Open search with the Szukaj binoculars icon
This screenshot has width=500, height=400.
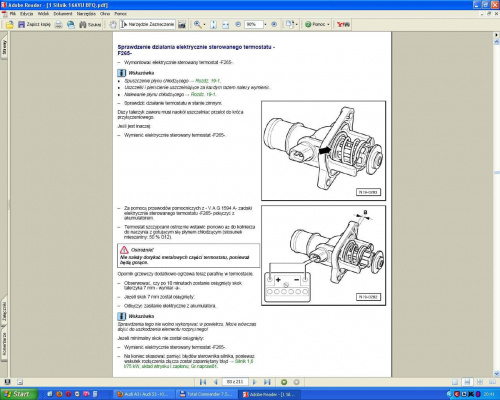pyautogui.click(x=83, y=24)
